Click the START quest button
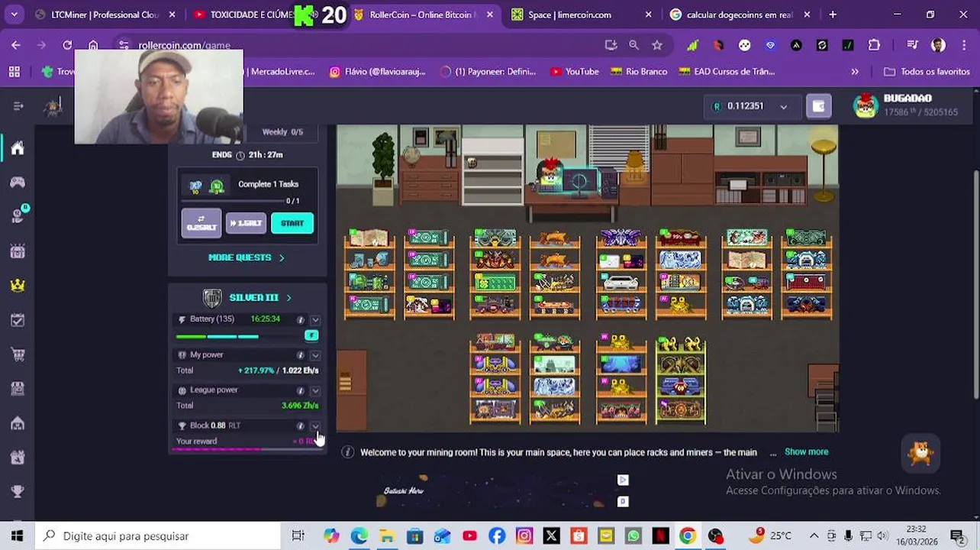The image size is (980, 550). (292, 223)
